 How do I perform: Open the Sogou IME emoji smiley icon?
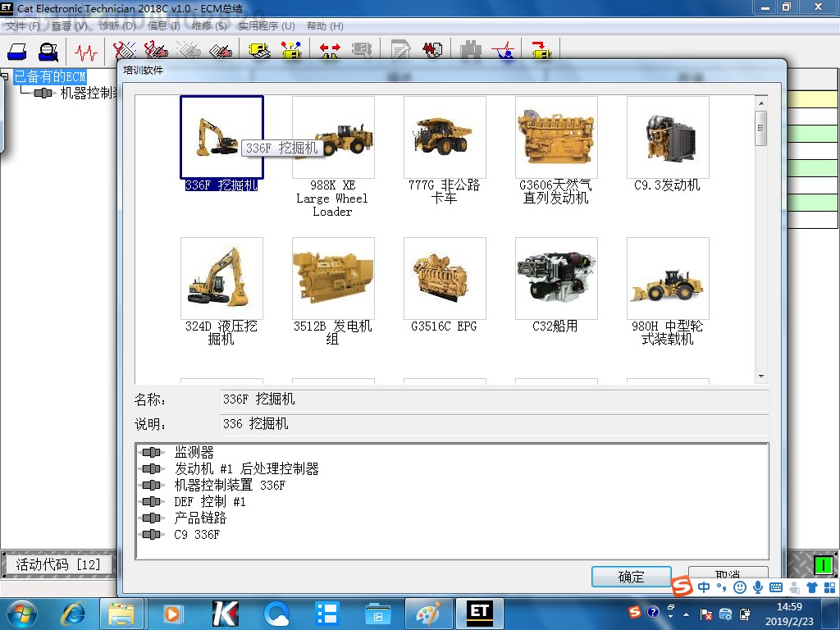click(x=740, y=587)
